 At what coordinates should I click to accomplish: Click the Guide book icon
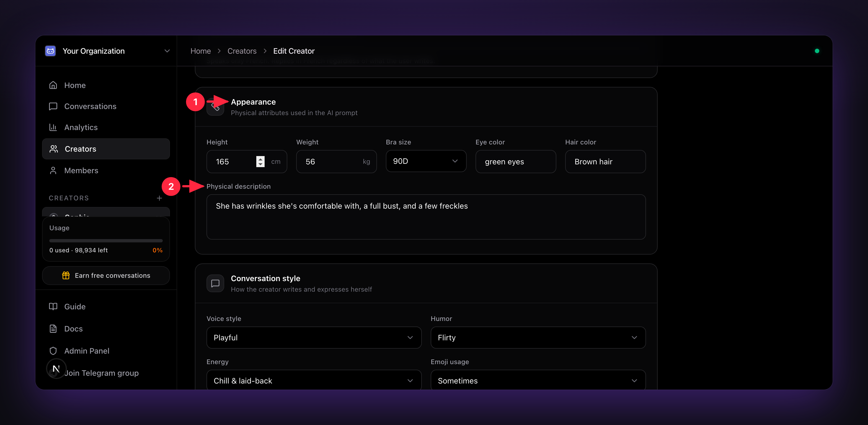(53, 307)
